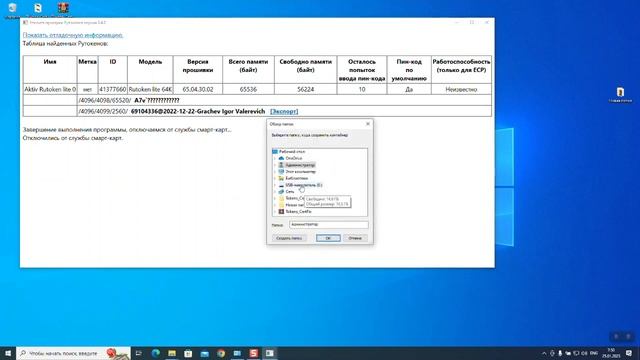Click the total memory value 65536
Image resolution: width=640 pixels, height=360 pixels.
coord(248,89)
